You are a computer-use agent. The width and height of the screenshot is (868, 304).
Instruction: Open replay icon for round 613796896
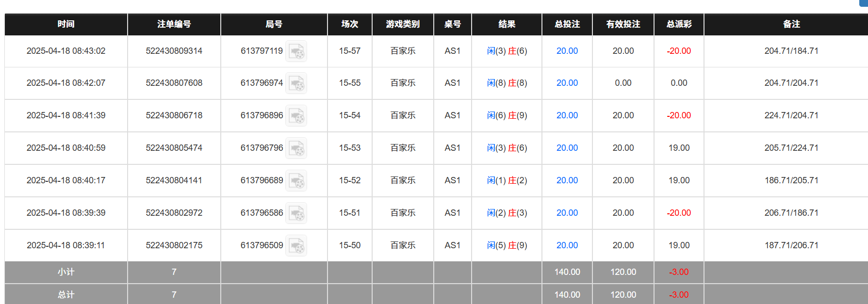point(296,116)
